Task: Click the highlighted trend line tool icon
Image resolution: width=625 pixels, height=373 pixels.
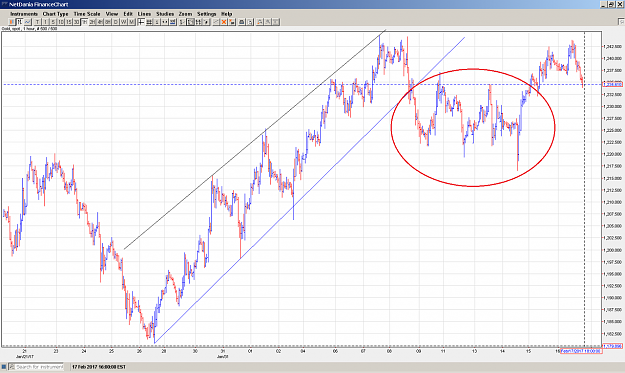Action: [190, 22]
